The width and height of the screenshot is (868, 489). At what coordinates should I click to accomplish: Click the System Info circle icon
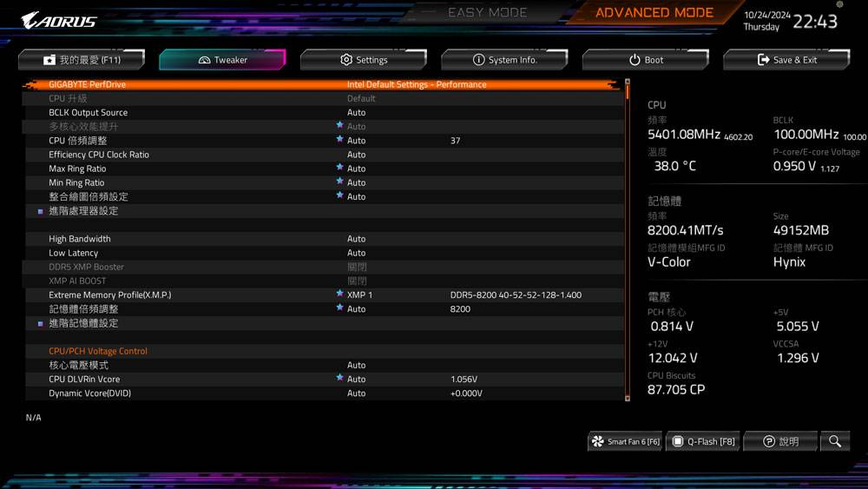click(478, 59)
